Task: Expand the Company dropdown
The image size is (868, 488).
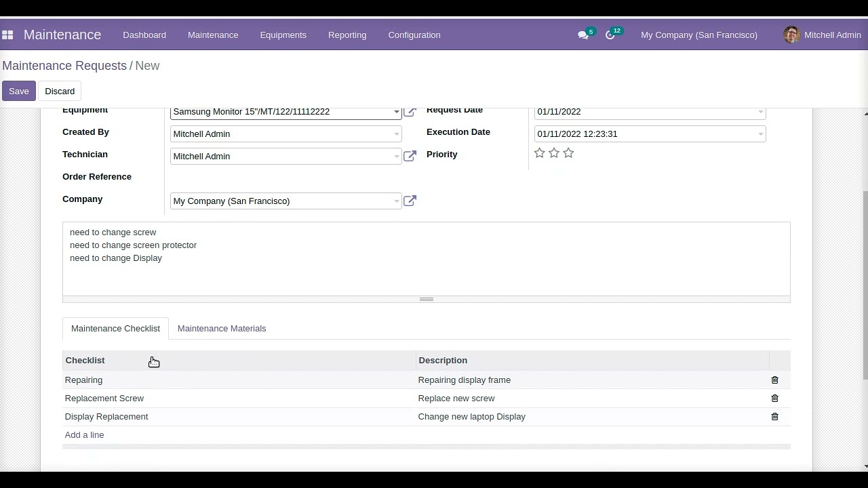Action: pyautogui.click(x=397, y=201)
